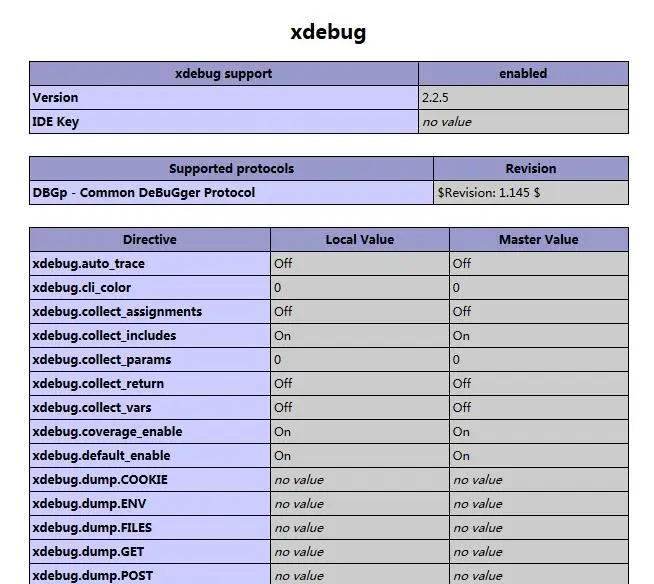Click the '$Revision: 1.145 $' value

[x=531, y=193]
